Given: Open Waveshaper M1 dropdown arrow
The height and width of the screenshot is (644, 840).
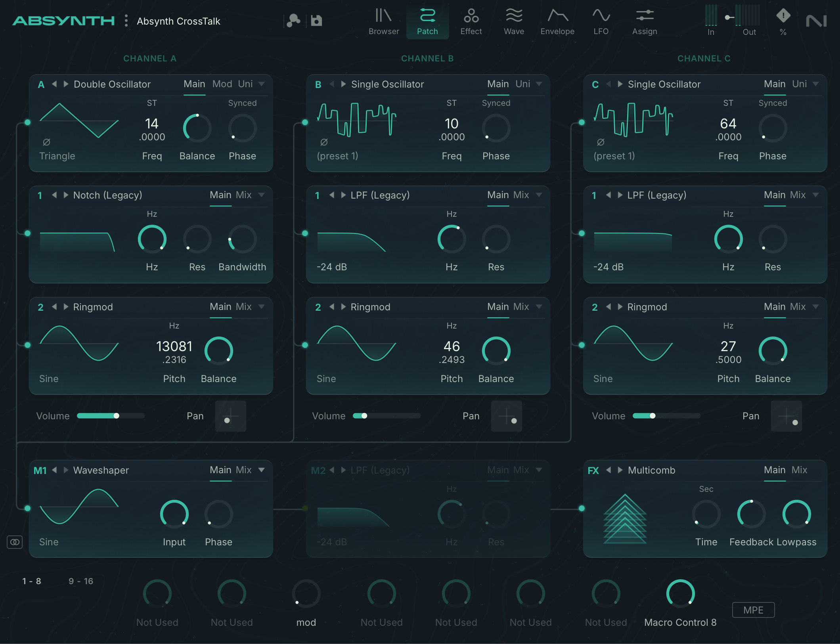Looking at the screenshot, I should point(262,470).
